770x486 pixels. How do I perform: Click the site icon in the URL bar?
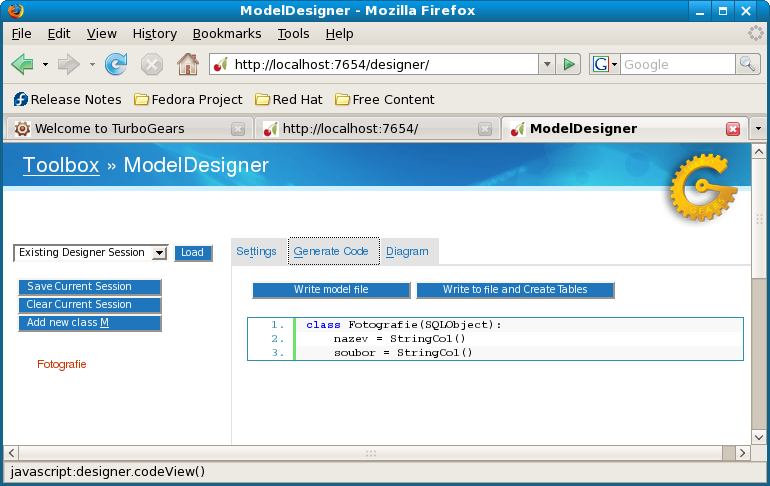click(x=220, y=64)
